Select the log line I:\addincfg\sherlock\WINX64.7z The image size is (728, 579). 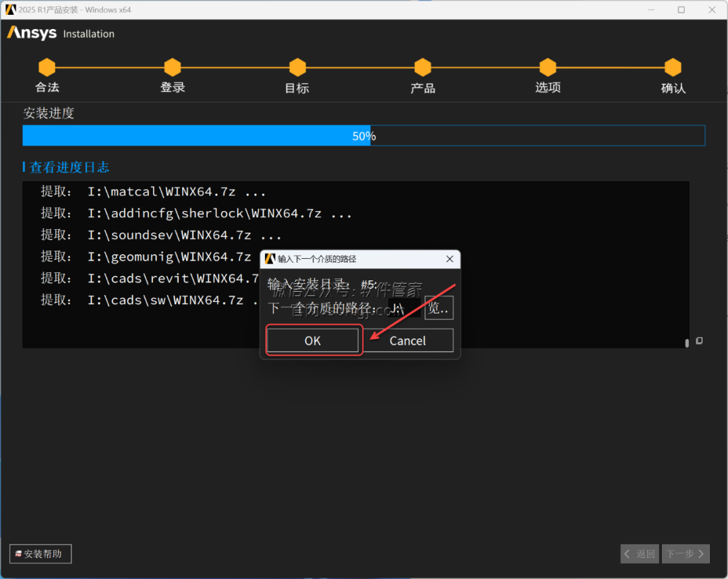196,213
